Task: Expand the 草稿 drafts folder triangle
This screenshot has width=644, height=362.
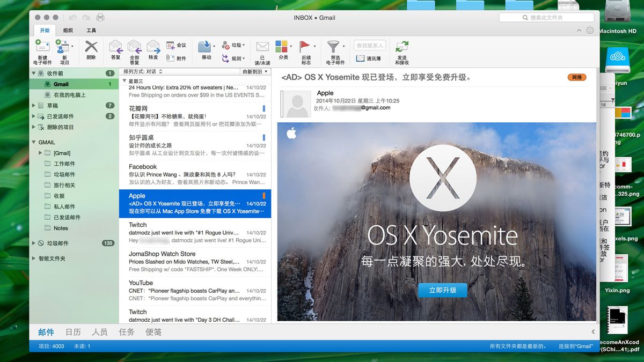Action: tap(34, 106)
